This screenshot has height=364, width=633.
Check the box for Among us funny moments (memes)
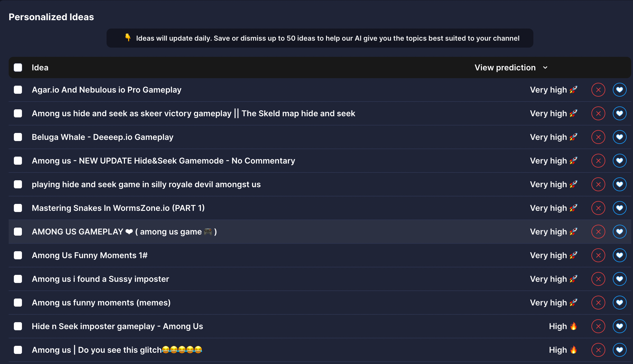pyautogui.click(x=18, y=303)
